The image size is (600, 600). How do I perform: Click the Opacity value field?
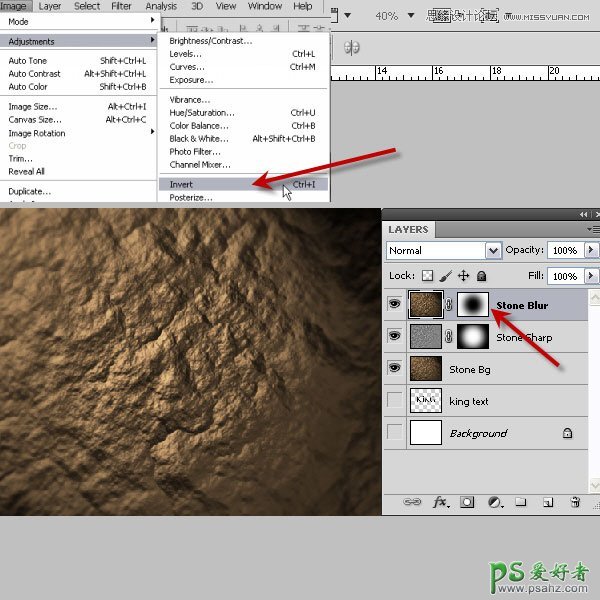(565, 250)
